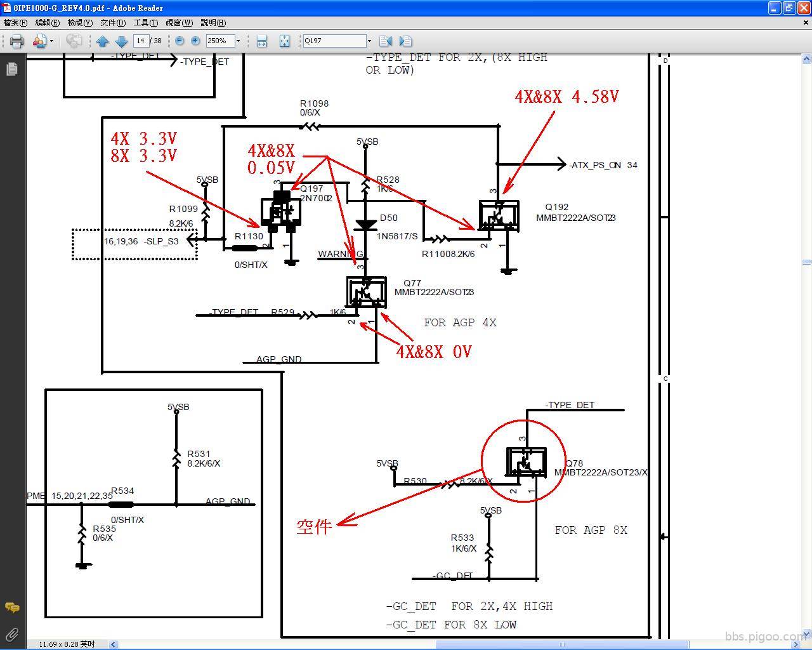Click the FOR AGP 8X text

(x=591, y=531)
